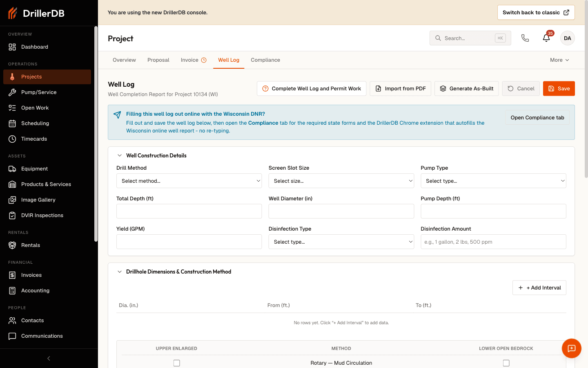Click the Disinfection Amount field
This screenshot has height=368, width=588.
(493, 242)
